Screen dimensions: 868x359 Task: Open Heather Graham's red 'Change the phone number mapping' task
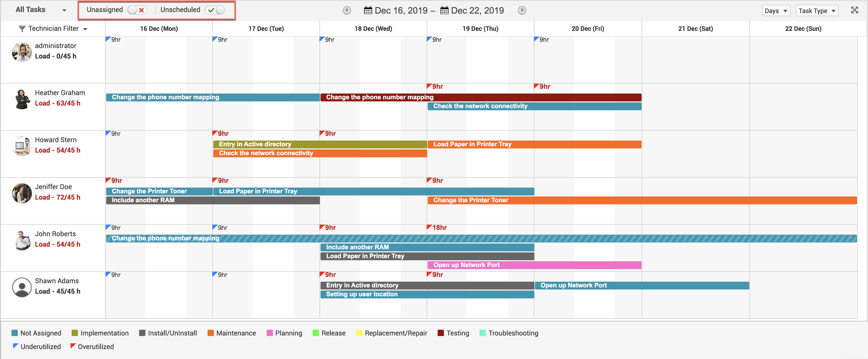click(481, 97)
